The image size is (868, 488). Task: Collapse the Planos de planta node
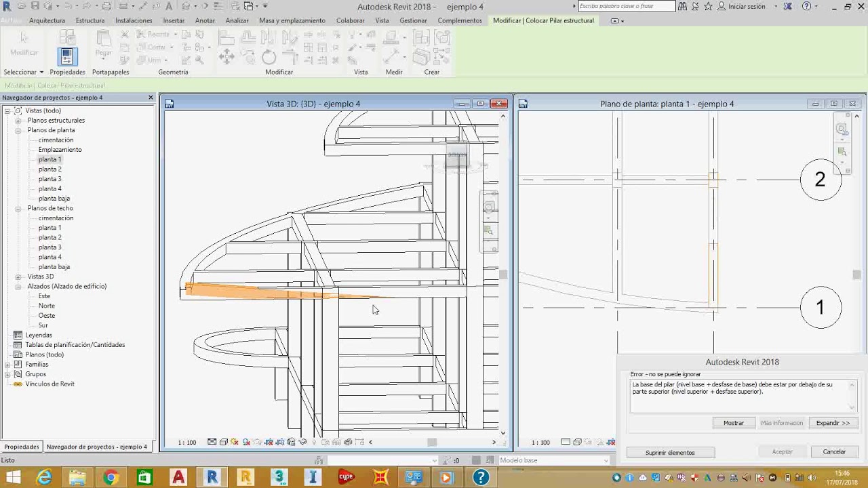(18, 130)
